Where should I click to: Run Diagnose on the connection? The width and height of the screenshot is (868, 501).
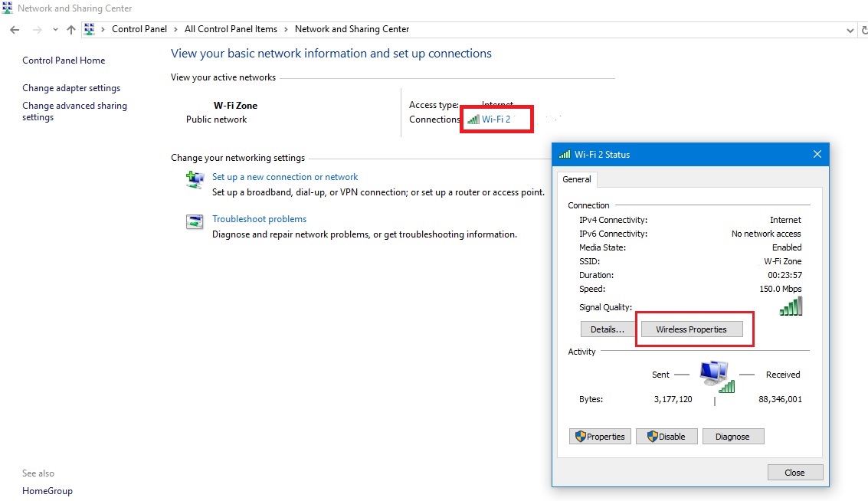[732, 437]
